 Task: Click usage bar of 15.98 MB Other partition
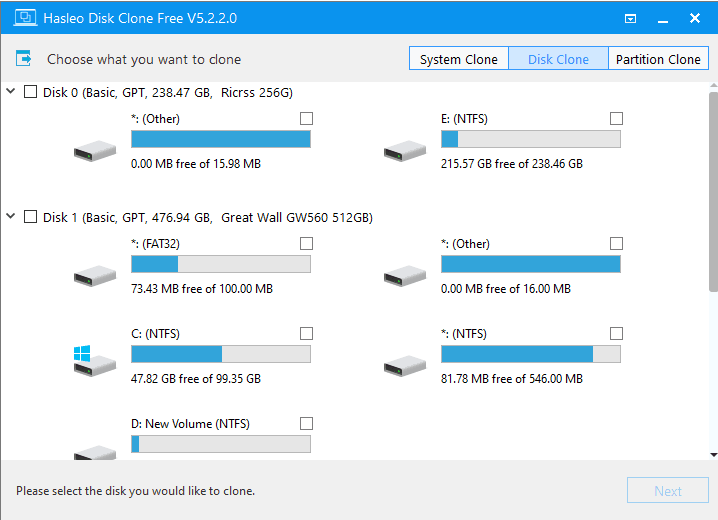tap(221, 139)
